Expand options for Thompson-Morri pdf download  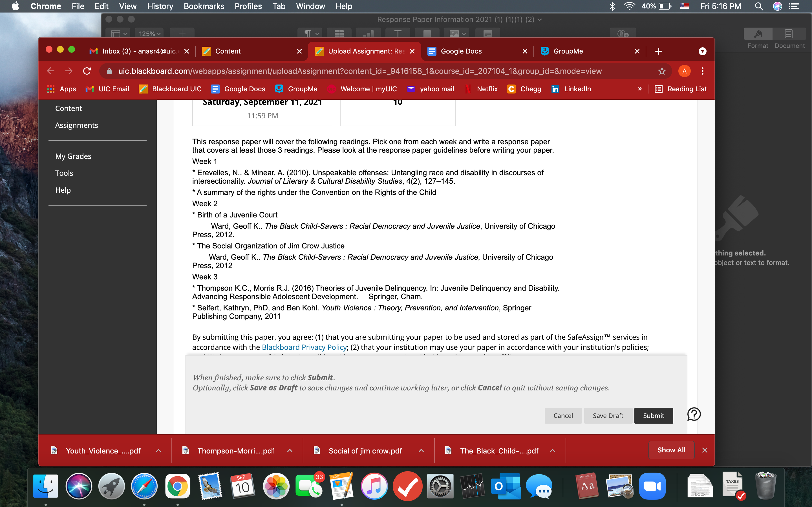click(290, 451)
